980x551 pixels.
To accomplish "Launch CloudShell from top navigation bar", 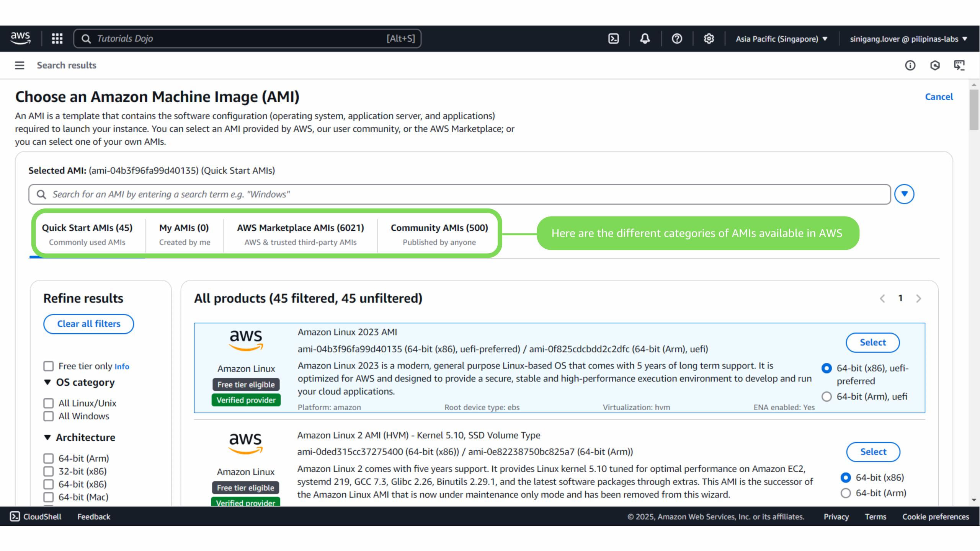I will point(613,39).
